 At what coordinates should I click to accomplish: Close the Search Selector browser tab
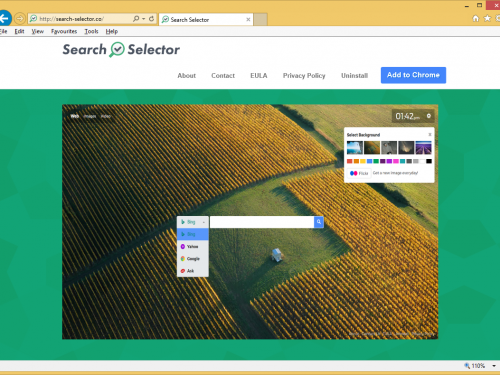click(x=248, y=20)
